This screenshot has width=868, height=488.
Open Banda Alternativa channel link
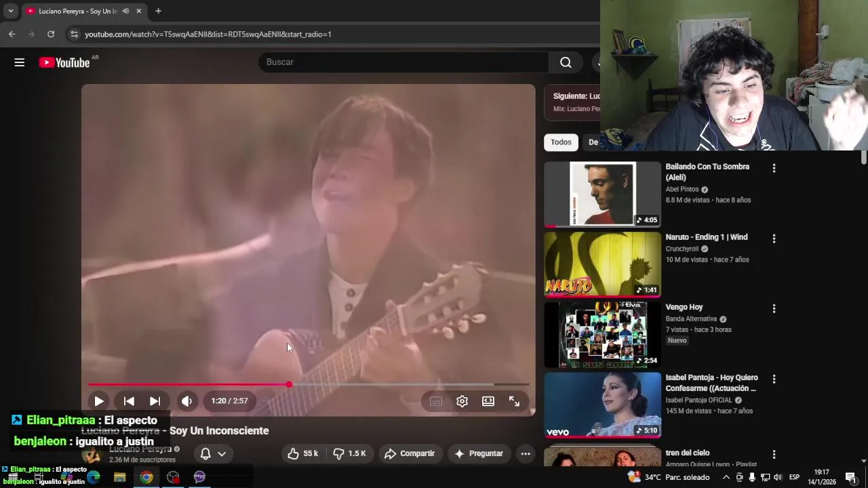click(691, 319)
